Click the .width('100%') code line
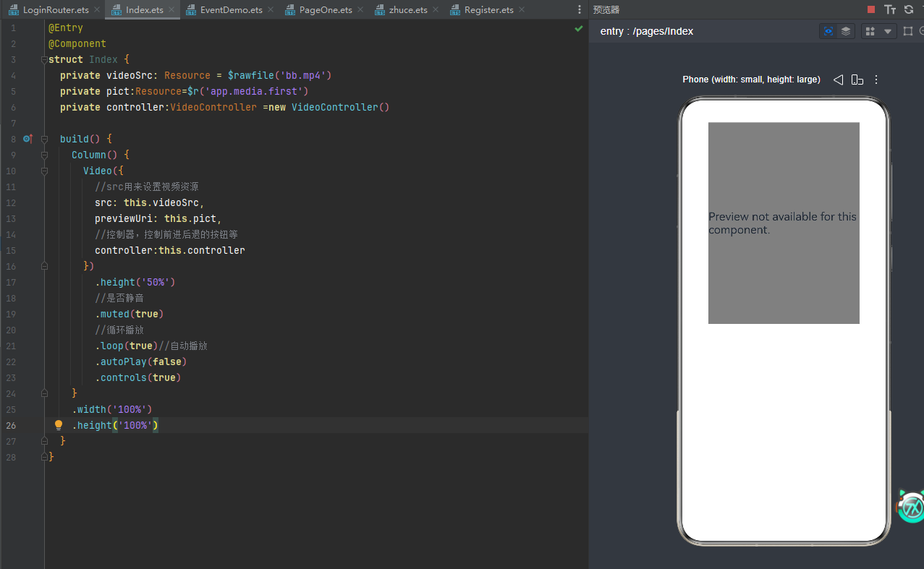The width and height of the screenshot is (924, 569). click(112, 409)
